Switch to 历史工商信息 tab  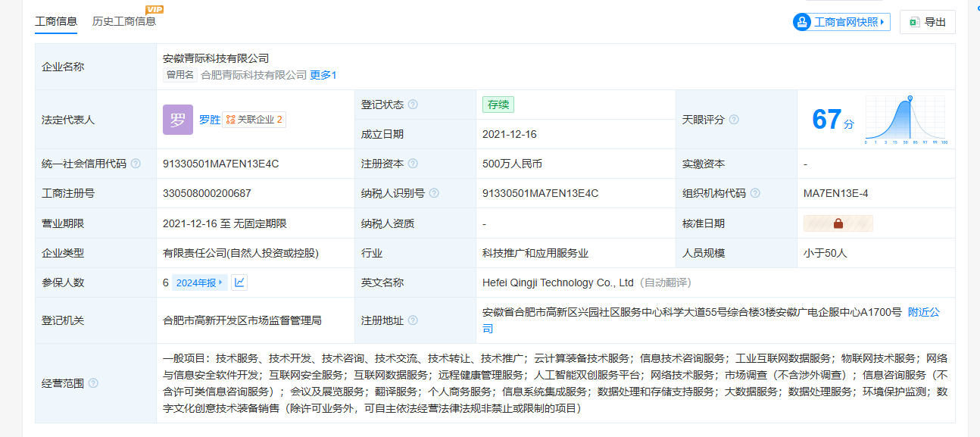pyautogui.click(x=124, y=21)
